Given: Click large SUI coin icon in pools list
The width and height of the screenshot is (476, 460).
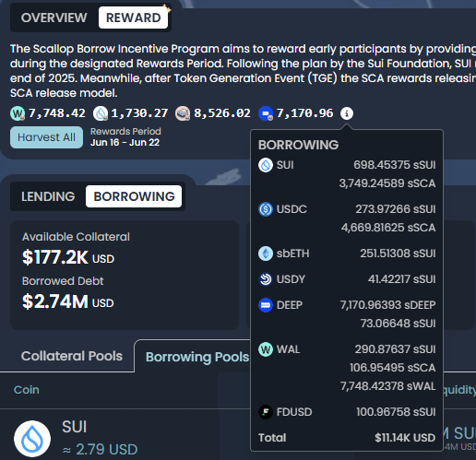Looking at the screenshot, I should click(x=32, y=439).
